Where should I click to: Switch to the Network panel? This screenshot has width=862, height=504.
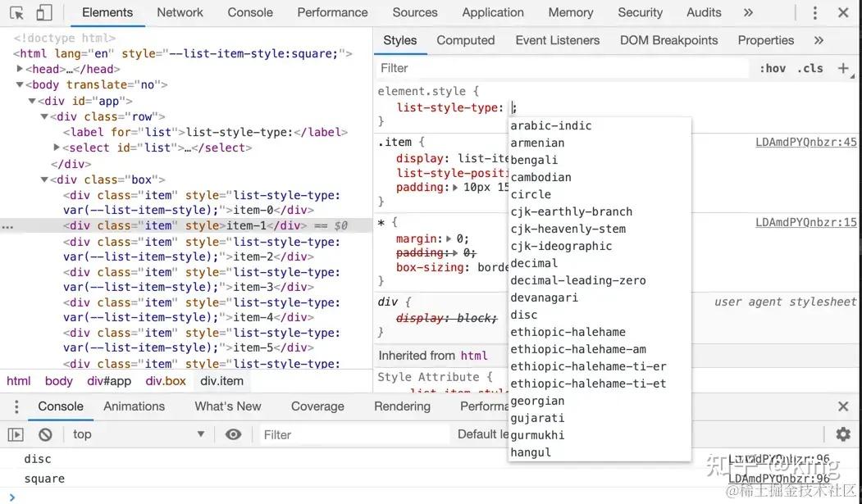pyautogui.click(x=180, y=13)
